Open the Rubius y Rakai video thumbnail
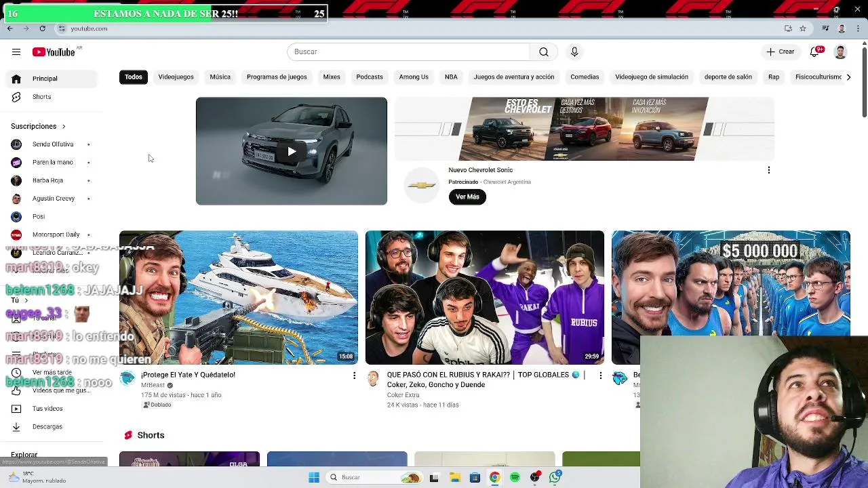Viewport: 868px width, 488px height. 485,298
